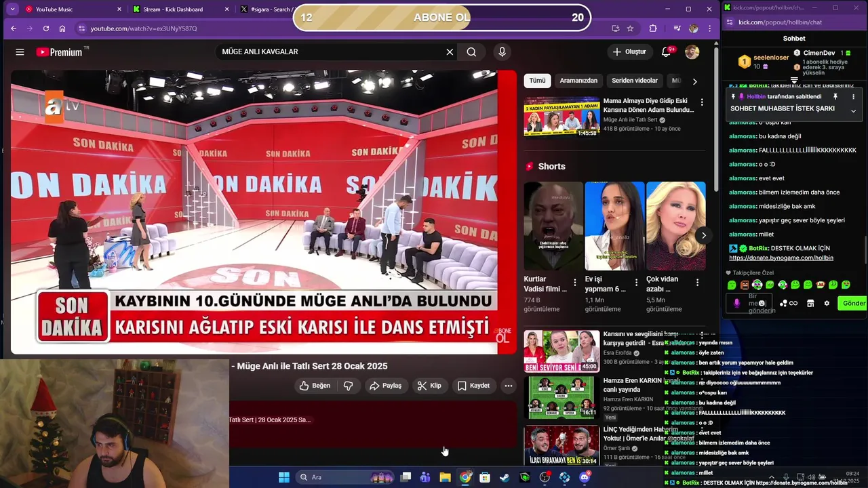Like the video with Beğen
Screen dimensions: 868x488
point(315,386)
